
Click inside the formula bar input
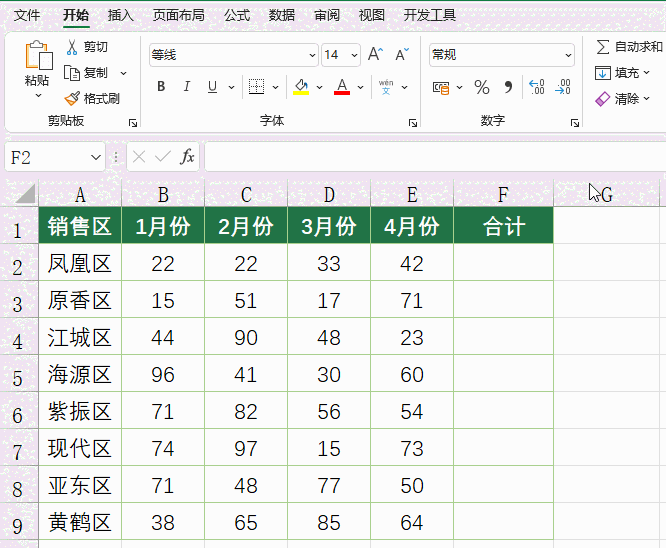click(x=435, y=157)
